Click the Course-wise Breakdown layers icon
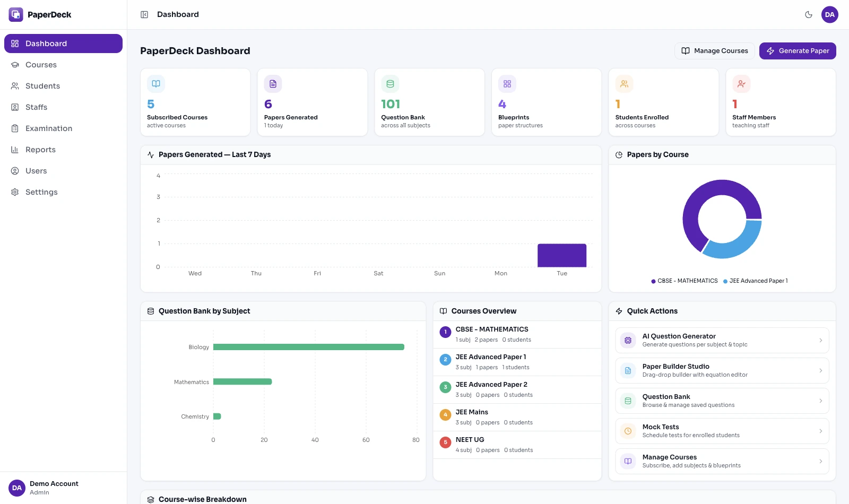 point(151,500)
